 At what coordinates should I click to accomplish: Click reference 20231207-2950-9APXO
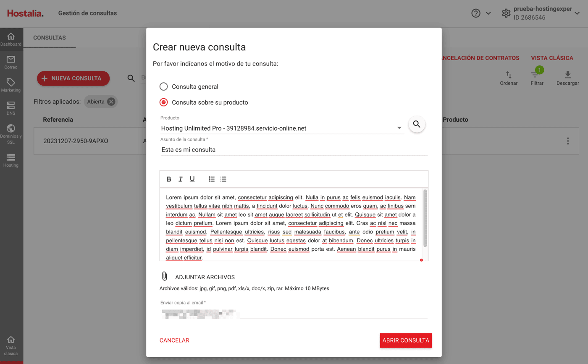pyautogui.click(x=76, y=141)
